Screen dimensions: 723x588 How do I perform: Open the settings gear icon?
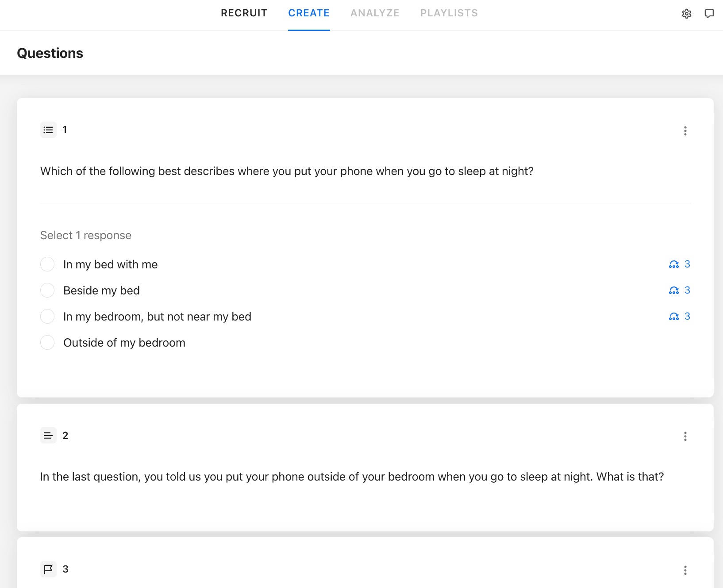point(686,14)
